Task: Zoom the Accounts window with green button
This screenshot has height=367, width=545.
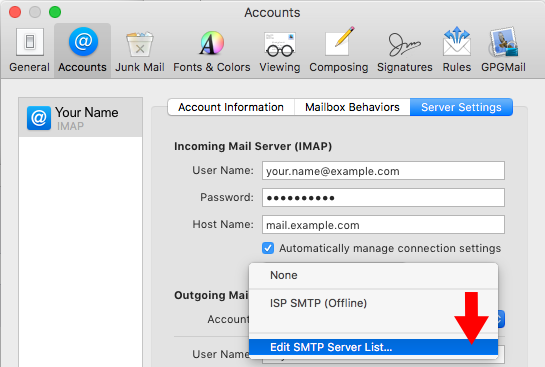Action: 55,12
